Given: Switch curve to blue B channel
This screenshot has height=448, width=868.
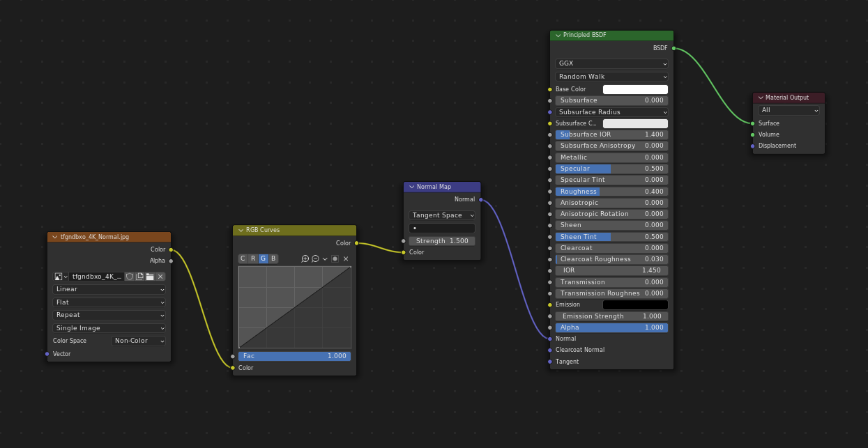Looking at the screenshot, I should pyautogui.click(x=273, y=258).
